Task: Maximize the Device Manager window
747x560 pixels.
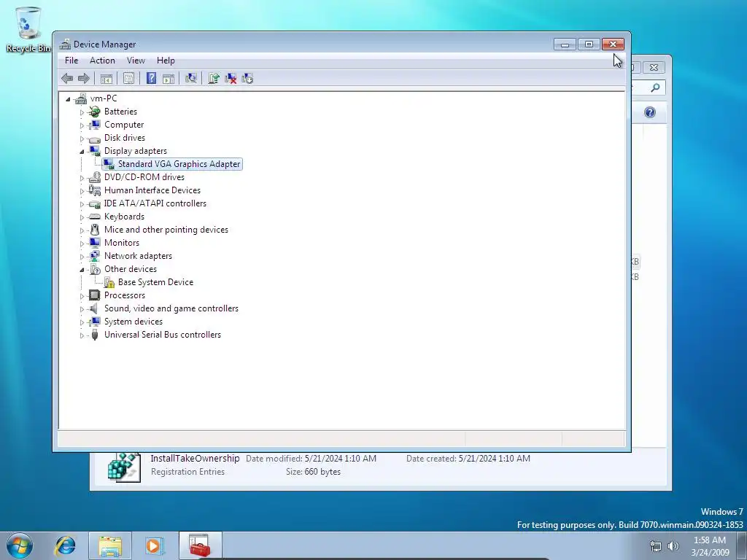Action: [x=589, y=44]
